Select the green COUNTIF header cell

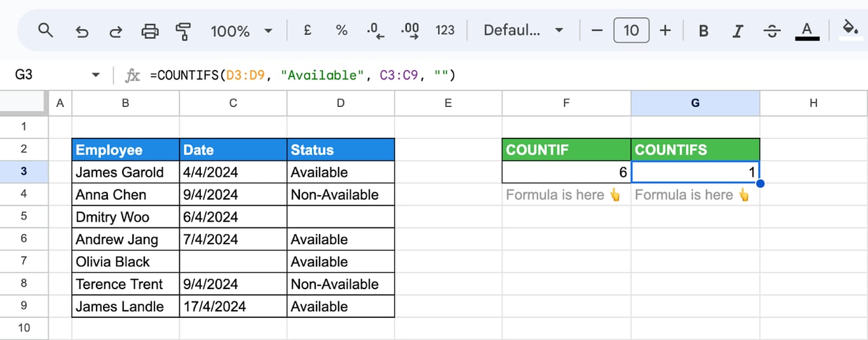point(566,150)
